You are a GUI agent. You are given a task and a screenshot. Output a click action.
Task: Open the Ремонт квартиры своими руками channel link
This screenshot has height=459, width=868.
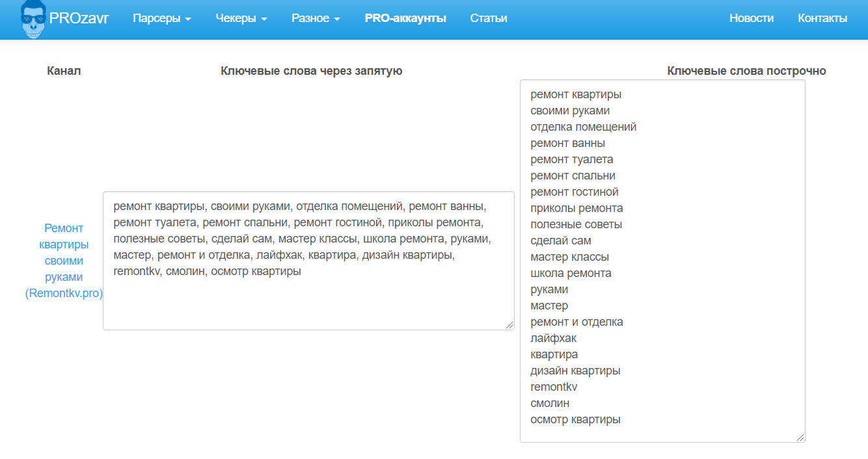(x=64, y=261)
